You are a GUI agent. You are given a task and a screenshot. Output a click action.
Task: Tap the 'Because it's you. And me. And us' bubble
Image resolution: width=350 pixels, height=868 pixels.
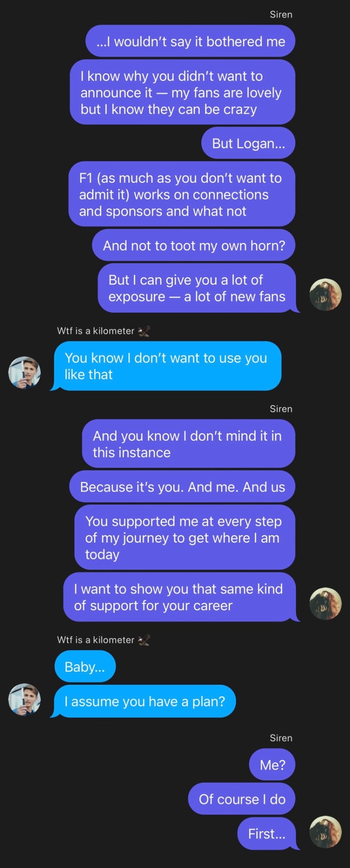[x=182, y=487]
